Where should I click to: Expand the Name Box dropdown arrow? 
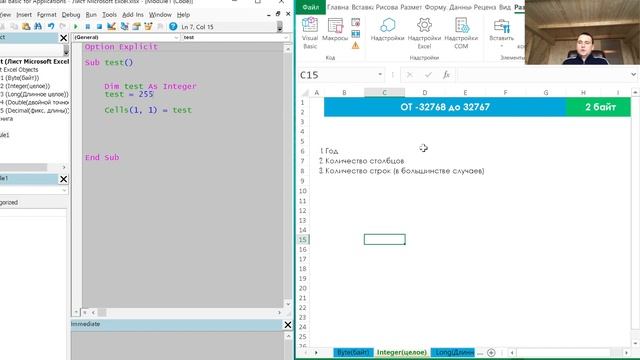[380, 75]
